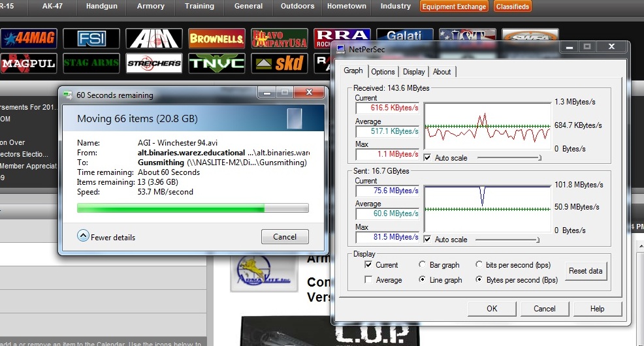Go to Classifieds section

point(512,7)
